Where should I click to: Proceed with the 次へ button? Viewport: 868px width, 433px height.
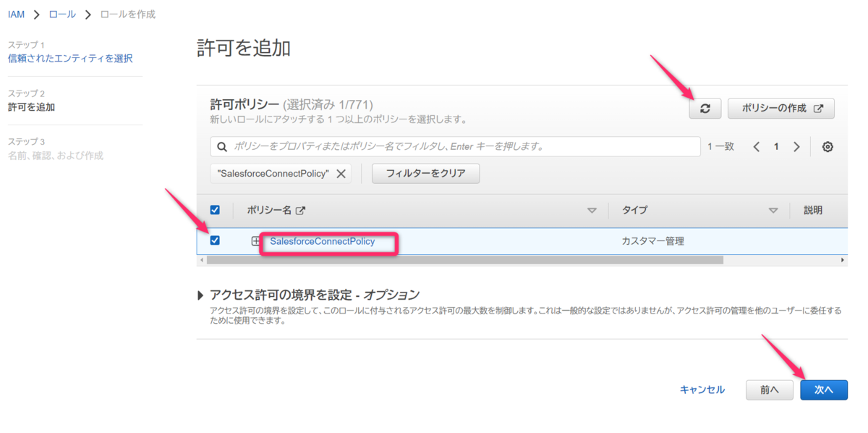(x=824, y=390)
